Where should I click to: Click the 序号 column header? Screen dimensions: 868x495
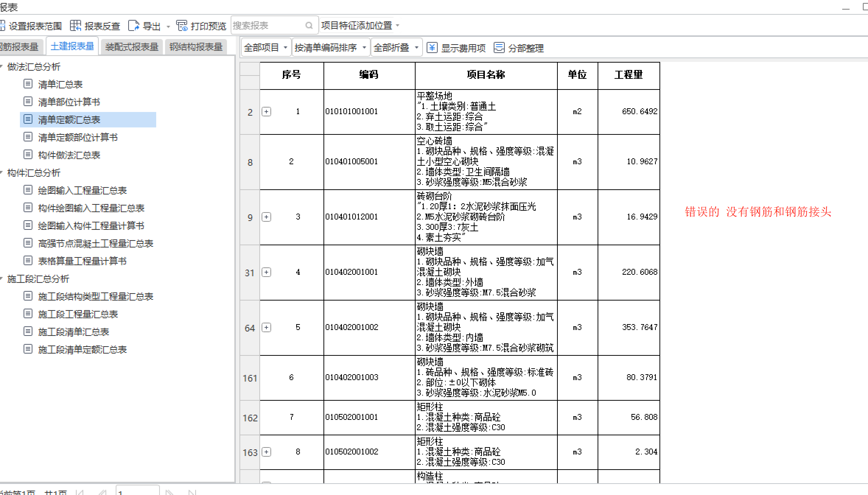[x=292, y=75]
